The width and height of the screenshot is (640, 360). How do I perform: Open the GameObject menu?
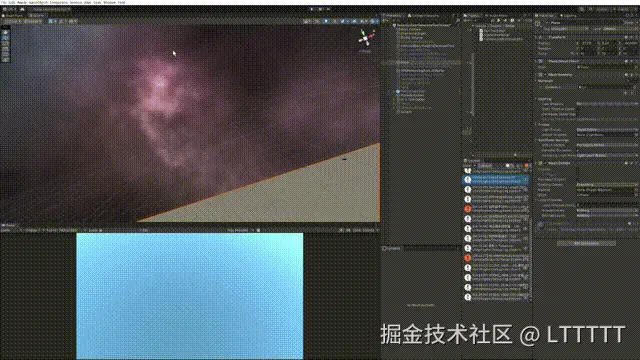[x=38, y=2]
